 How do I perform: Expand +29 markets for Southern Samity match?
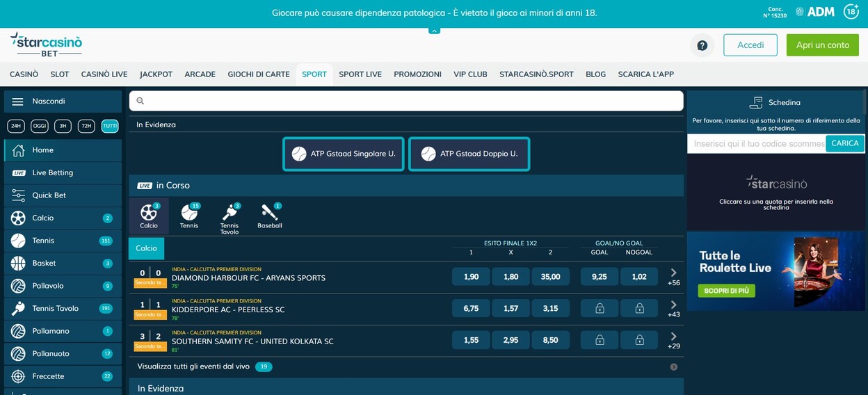click(673, 341)
